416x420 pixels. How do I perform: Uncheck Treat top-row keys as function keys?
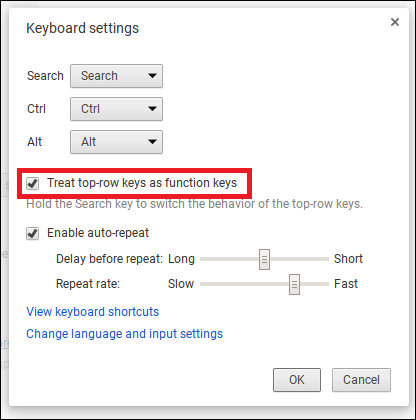point(32,183)
